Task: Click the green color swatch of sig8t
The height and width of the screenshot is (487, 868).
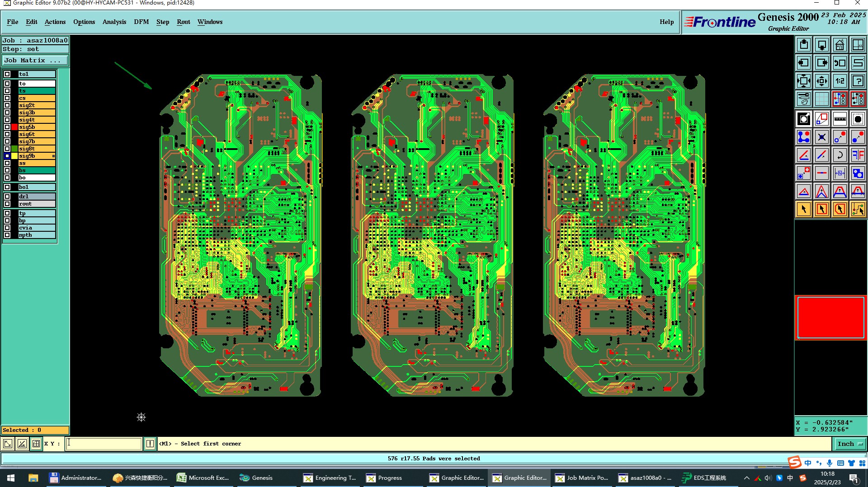Action: click(14, 149)
